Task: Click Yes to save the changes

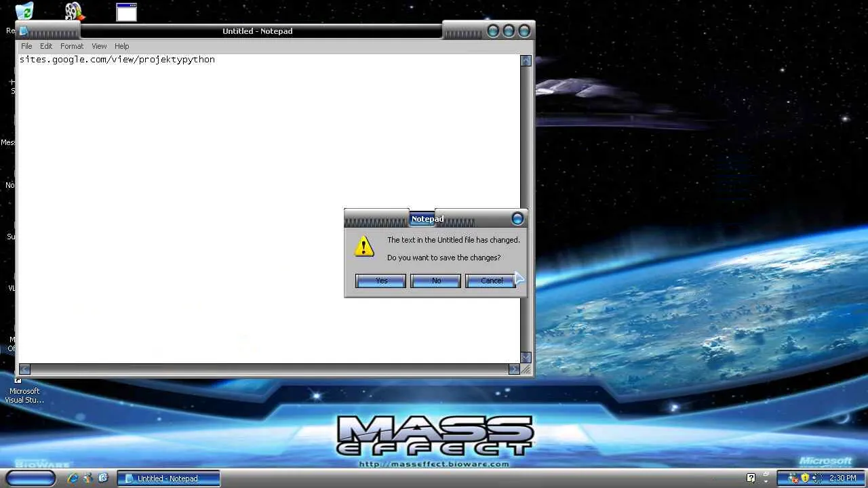Action: point(380,281)
